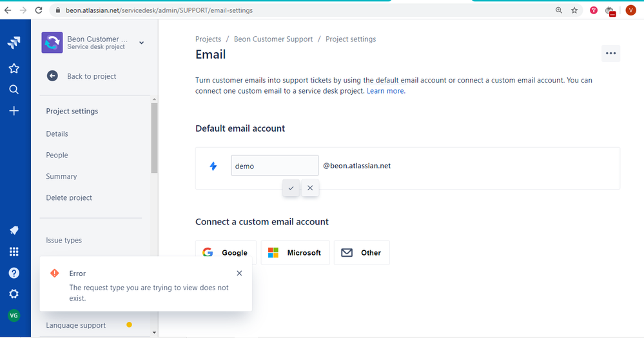
Task: Click the sidebar scrollbar thumb
Action: 154,138
